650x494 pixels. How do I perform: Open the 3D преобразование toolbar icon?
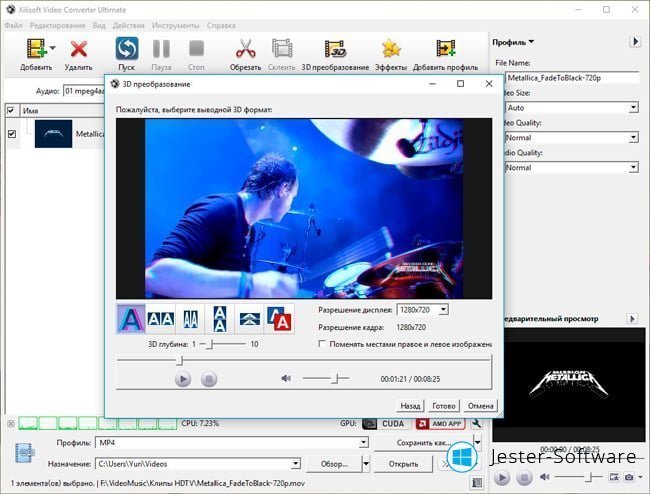(335, 48)
